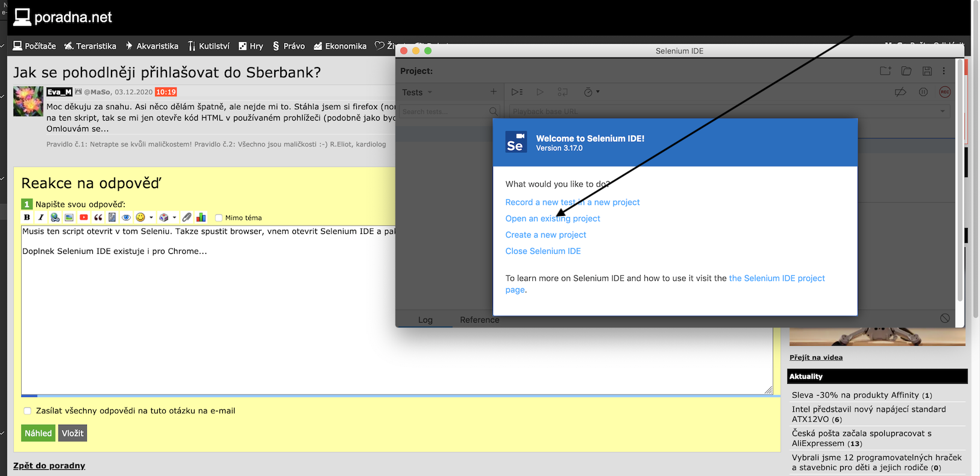Open the Teraristika category

coord(90,46)
